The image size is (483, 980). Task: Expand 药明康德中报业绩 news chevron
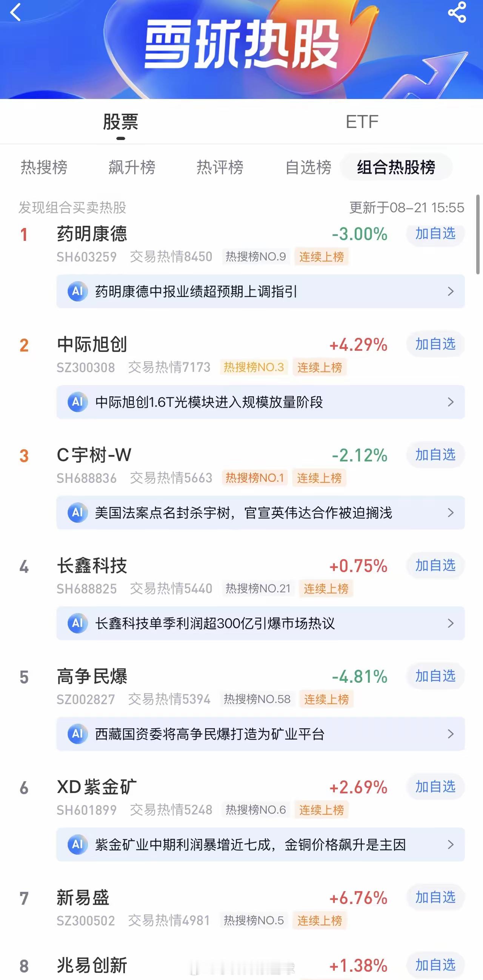point(451,291)
